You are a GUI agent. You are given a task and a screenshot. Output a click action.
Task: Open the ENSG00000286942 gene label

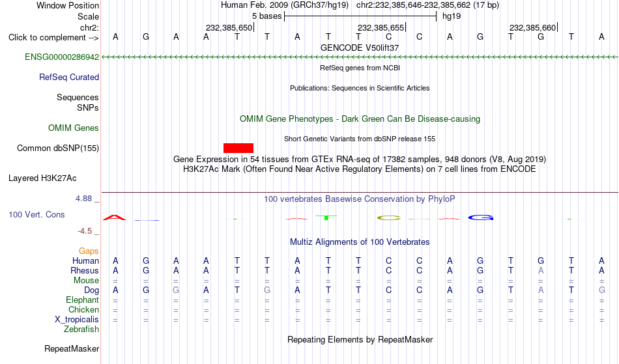[62, 57]
